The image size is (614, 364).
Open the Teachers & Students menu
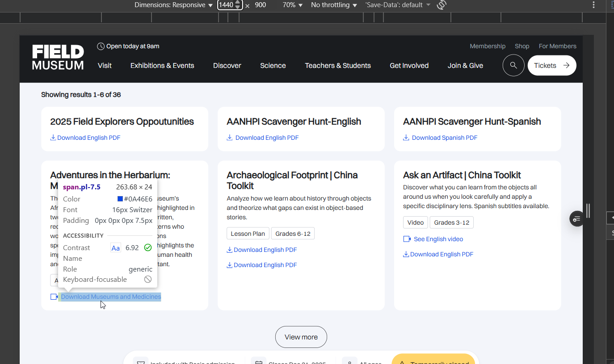pyautogui.click(x=338, y=66)
